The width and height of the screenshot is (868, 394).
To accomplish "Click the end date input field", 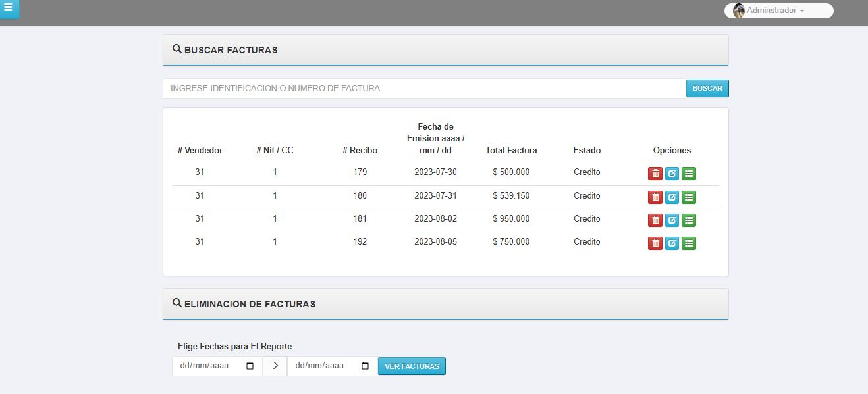I will coord(323,366).
